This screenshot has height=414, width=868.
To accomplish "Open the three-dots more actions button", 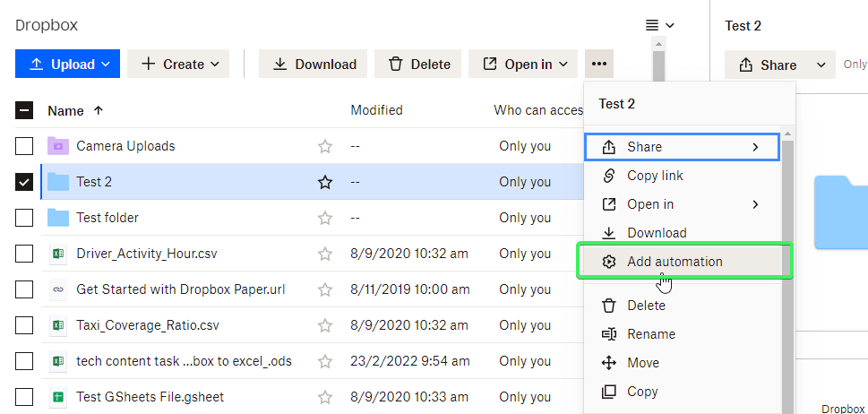I will pos(599,64).
